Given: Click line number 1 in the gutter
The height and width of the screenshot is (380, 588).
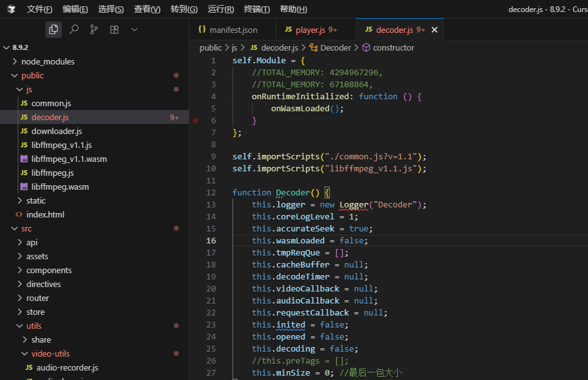Looking at the screenshot, I should click(213, 61).
